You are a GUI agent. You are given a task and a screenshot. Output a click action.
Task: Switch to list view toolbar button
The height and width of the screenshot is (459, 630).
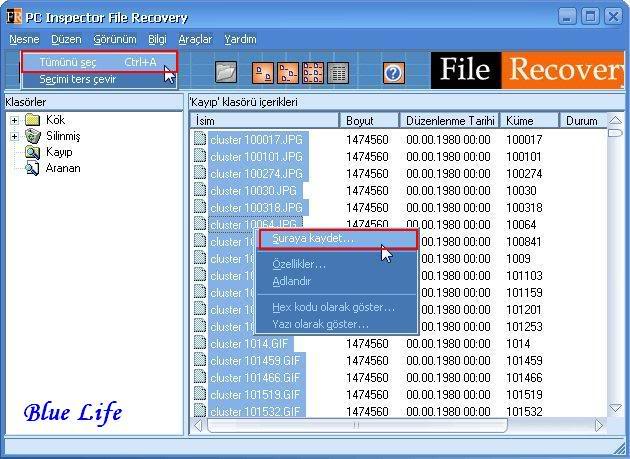point(313,73)
